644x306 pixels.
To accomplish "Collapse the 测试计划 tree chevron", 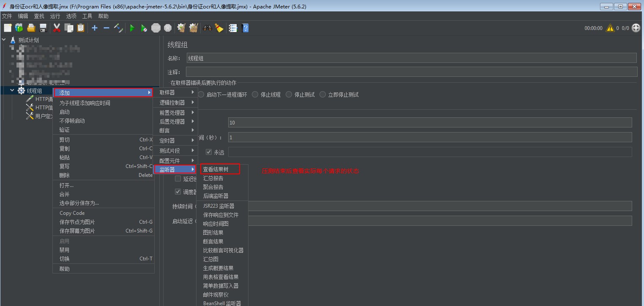I will tap(4, 40).
